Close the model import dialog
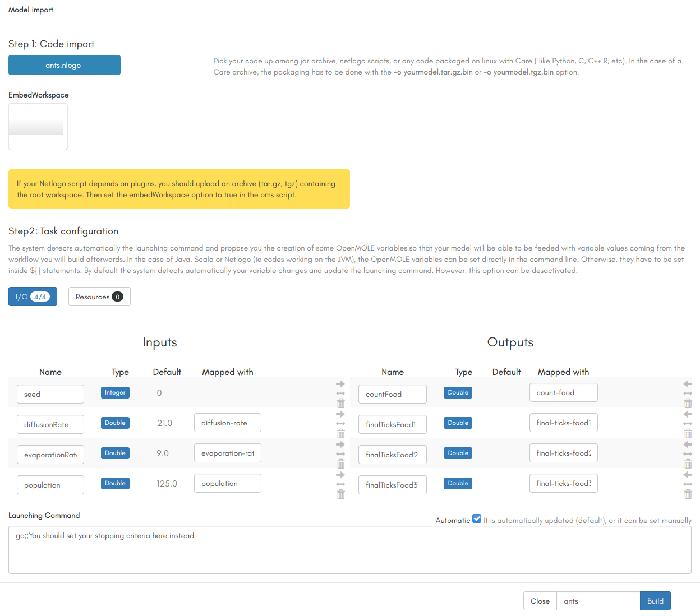This screenshot has width=700, height=616. point(540,601)
